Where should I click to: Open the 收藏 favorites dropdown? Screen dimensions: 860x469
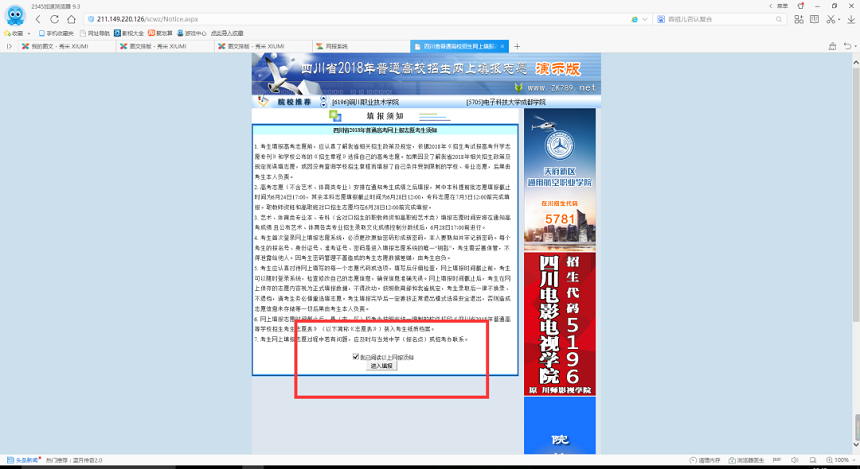[x=15, y=33]
